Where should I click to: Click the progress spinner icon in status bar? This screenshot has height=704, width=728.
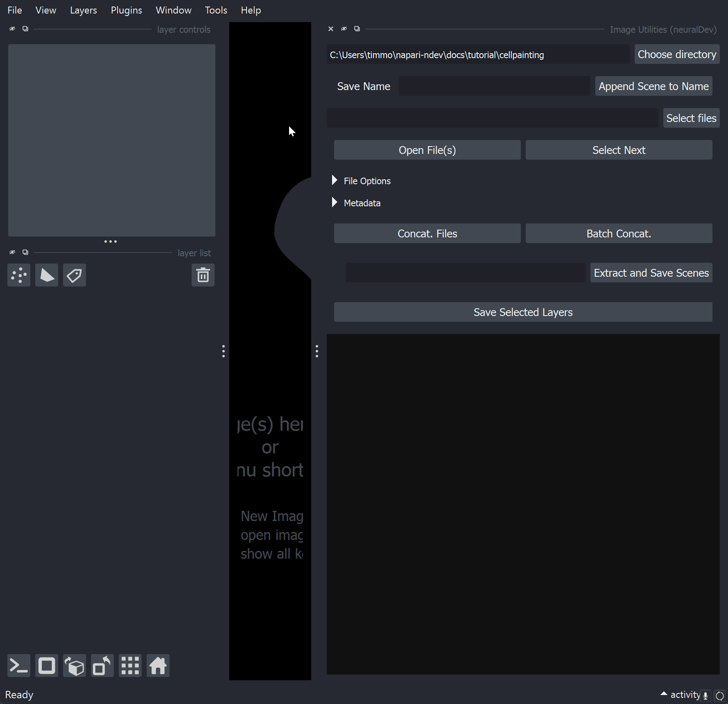(719, 695)
